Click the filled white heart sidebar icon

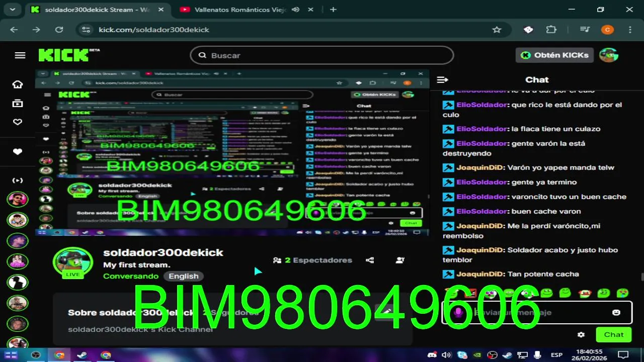pos(18,152)
